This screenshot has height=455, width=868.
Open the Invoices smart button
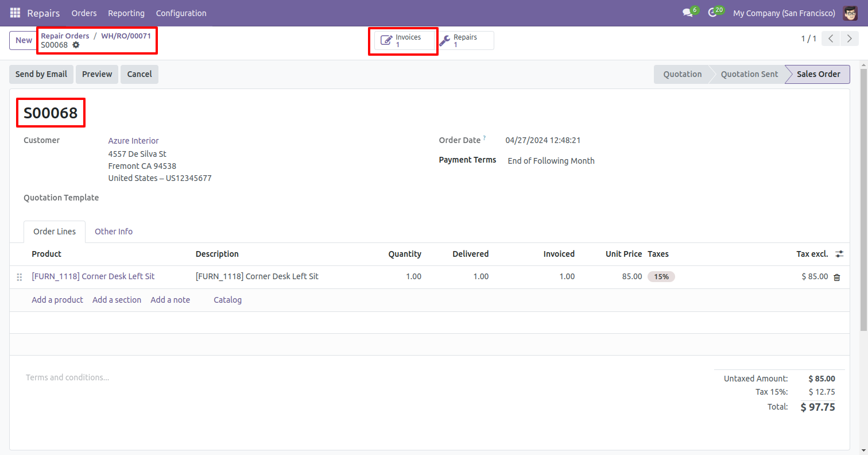(404, 41)
